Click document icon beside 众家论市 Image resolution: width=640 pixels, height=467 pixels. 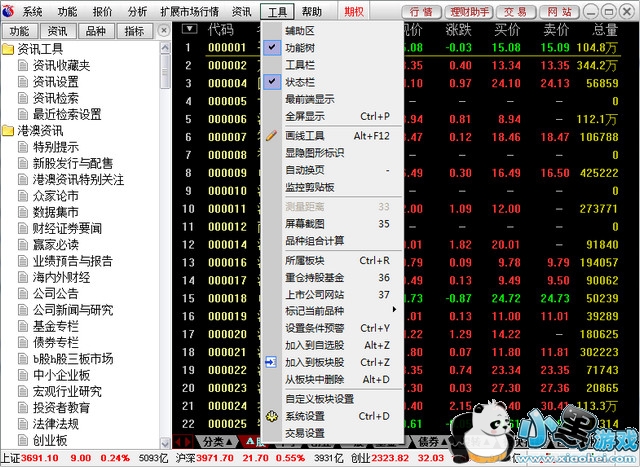point(23,196)
